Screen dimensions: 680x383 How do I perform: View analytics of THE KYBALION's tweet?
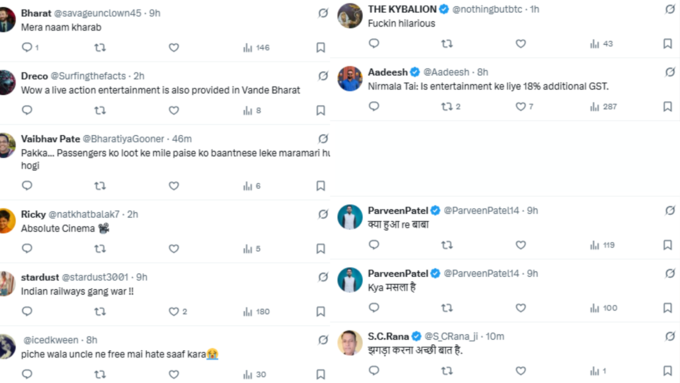601,44
